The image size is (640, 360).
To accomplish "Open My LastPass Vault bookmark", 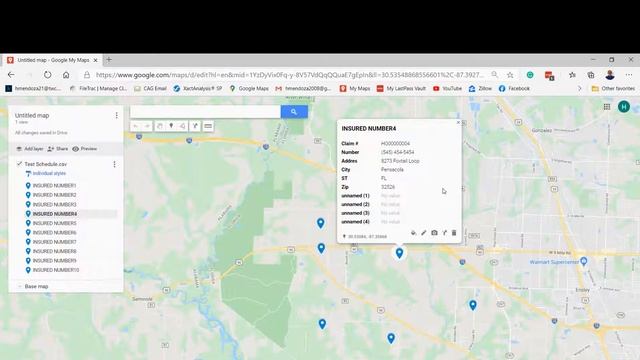I will tap(401, 88).
